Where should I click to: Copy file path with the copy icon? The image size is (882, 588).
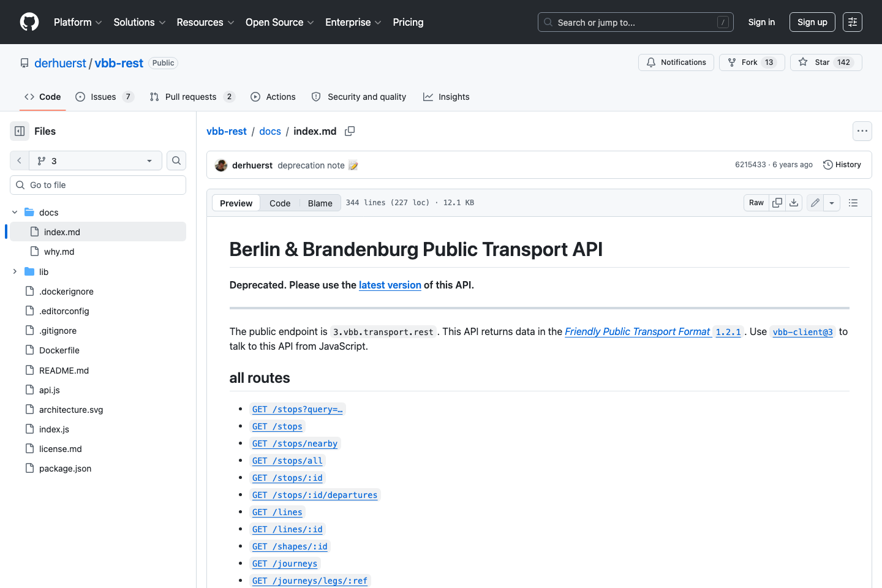350,131
